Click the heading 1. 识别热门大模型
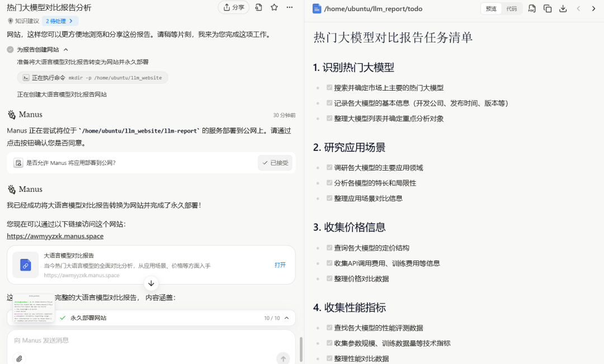The width and height of the screenshot is (604, 364). (353, 68)
